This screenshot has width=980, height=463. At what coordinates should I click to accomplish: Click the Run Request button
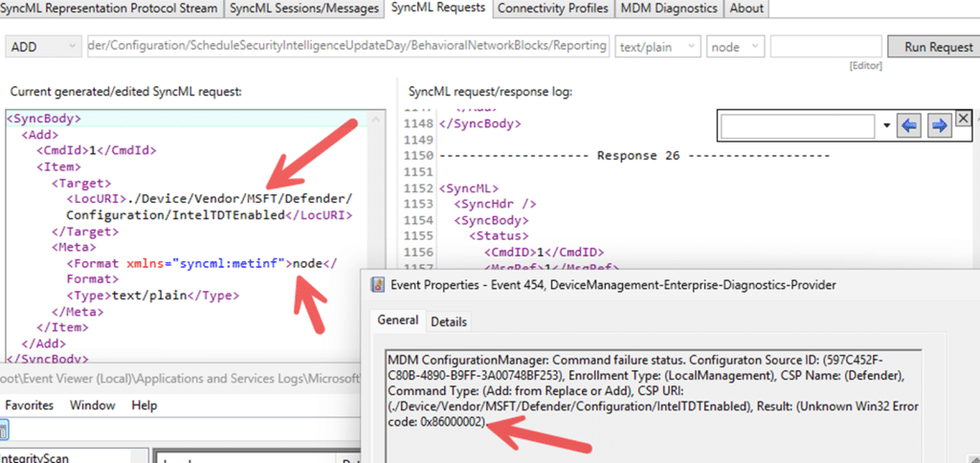coord(931,46)
